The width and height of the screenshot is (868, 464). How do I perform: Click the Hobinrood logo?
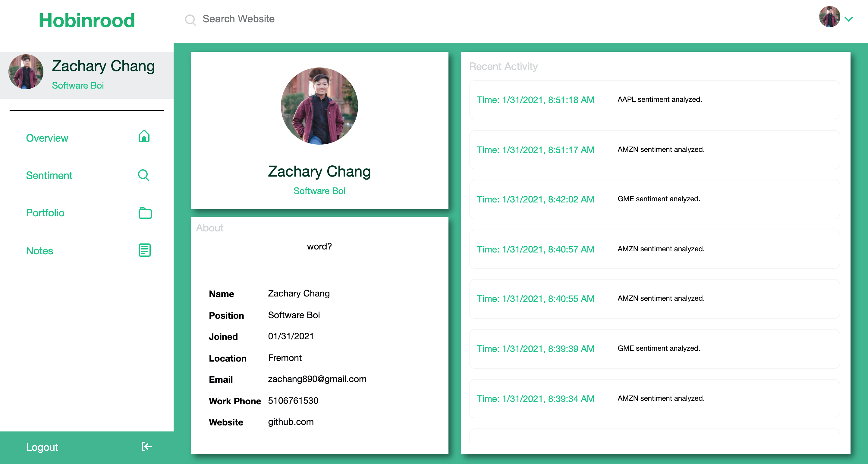(87, 20)
